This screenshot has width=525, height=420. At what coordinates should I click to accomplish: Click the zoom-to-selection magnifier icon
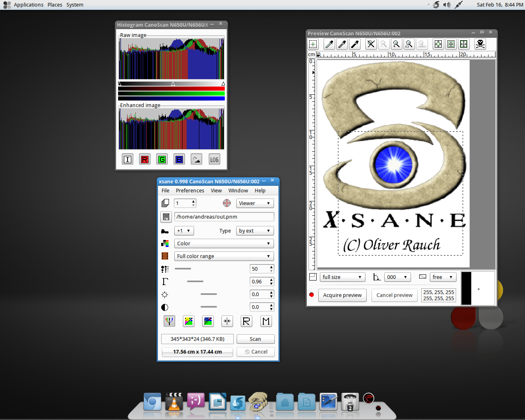[409, 44]
